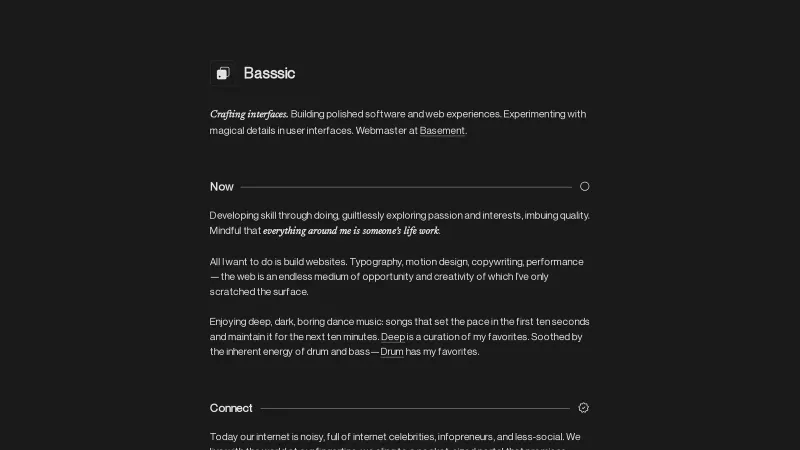The image size is (800, 450).
Task: Open the Deep music curation link
Action: tap(392, 337)
